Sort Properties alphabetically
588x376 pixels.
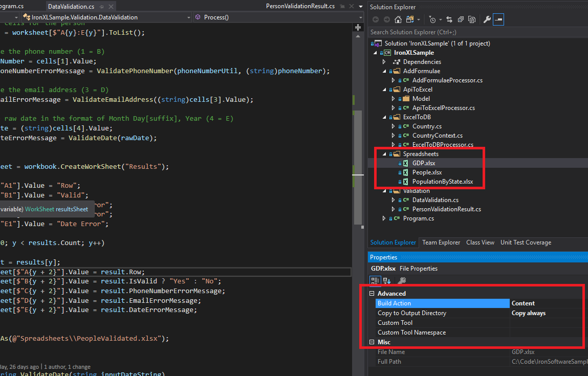pos(387,281)
